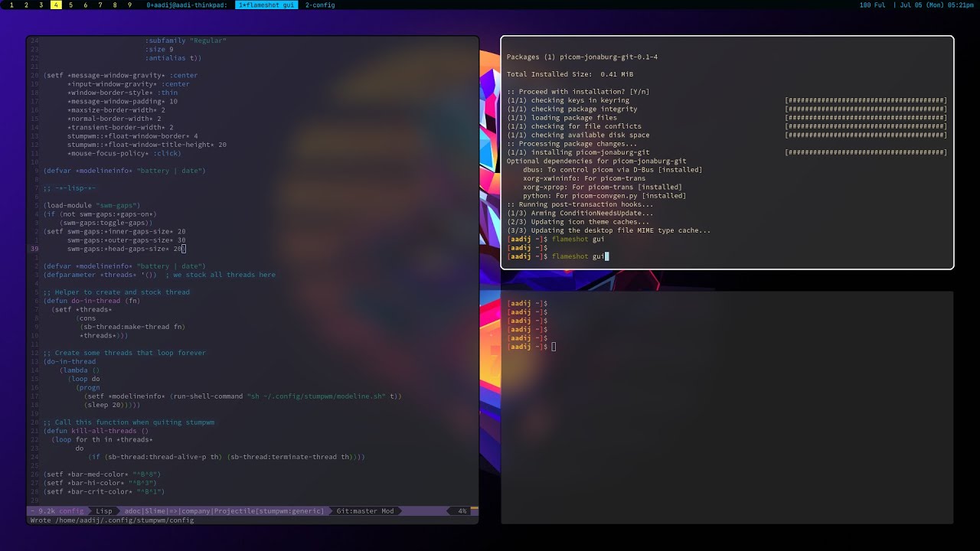Click the Total Installed Size line in terminal

570,74
